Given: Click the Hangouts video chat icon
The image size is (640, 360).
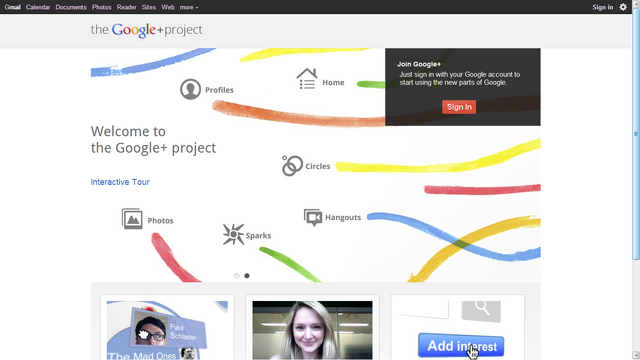Looking at the screenshot, I should pos(313,218).
